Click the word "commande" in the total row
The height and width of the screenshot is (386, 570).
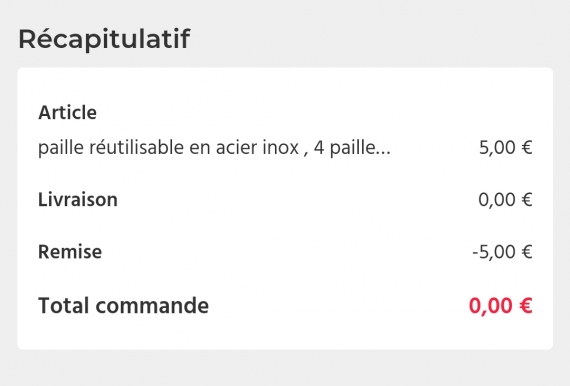(x=152, y=305)
